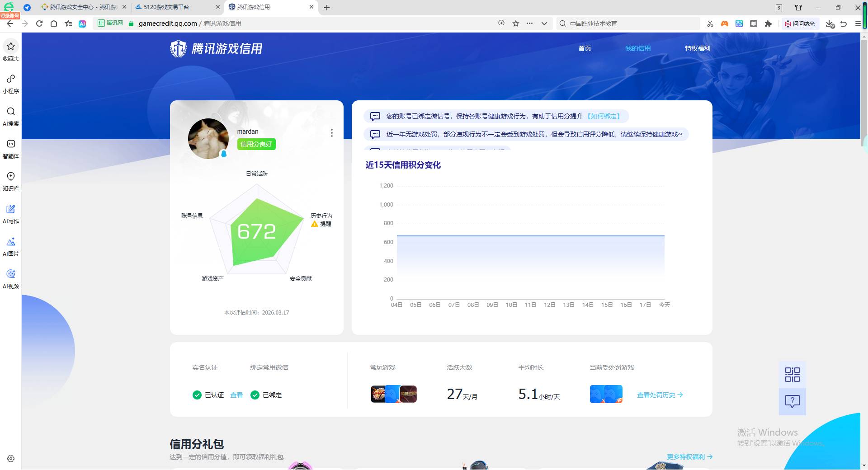Open the AI图片 tool
The width and height of the screenshot is (868, 470).
click(10, 245)
